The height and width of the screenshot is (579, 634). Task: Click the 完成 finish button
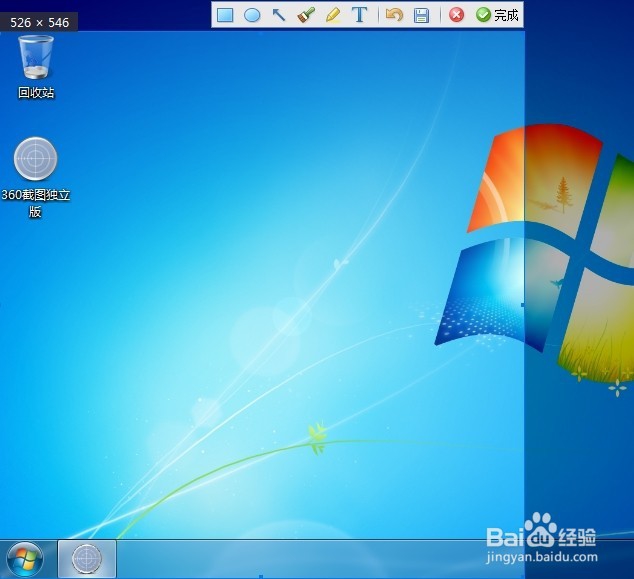coord(497,15)
